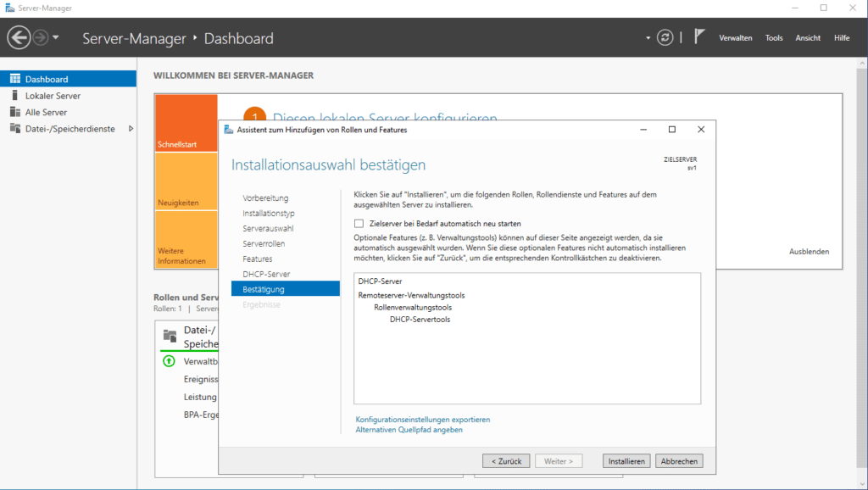This screenshot has height=490, width=868.
Task: Click the back navigation arrow
Action: click(x=17, y=36)
